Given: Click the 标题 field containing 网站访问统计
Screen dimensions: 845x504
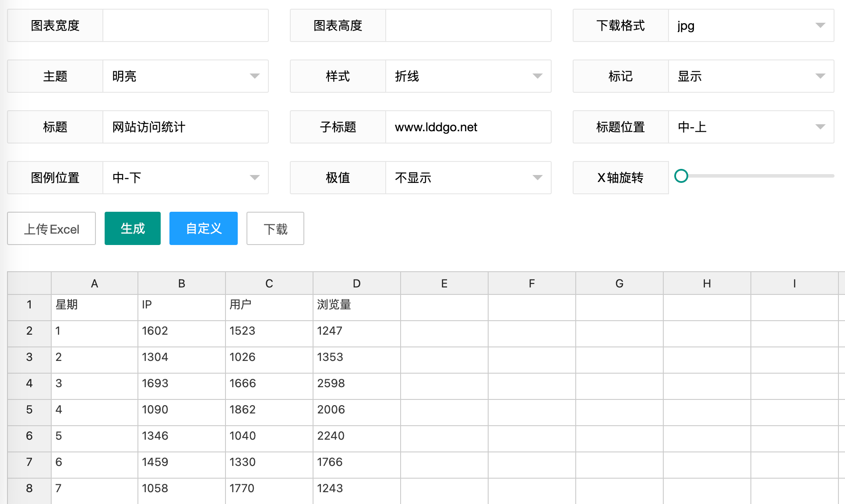Looking at the screenshot, I should coord(185,127).
